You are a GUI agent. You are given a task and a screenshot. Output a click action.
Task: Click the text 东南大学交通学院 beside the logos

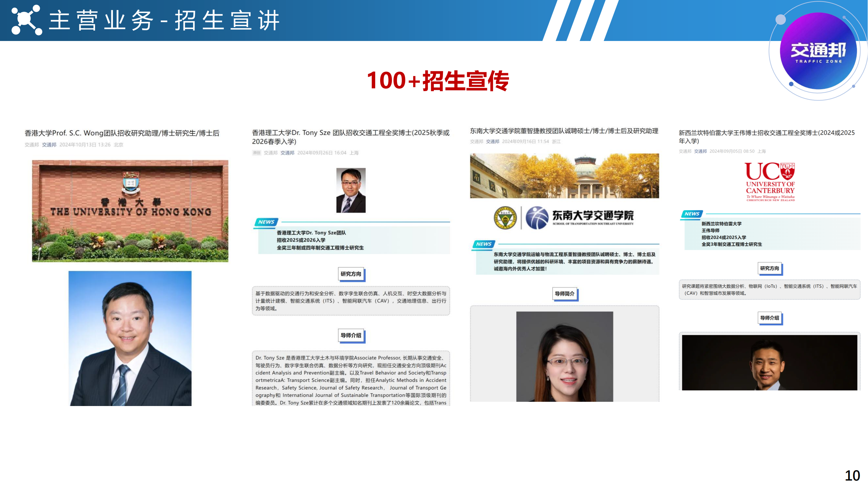(x=593, y=216)
